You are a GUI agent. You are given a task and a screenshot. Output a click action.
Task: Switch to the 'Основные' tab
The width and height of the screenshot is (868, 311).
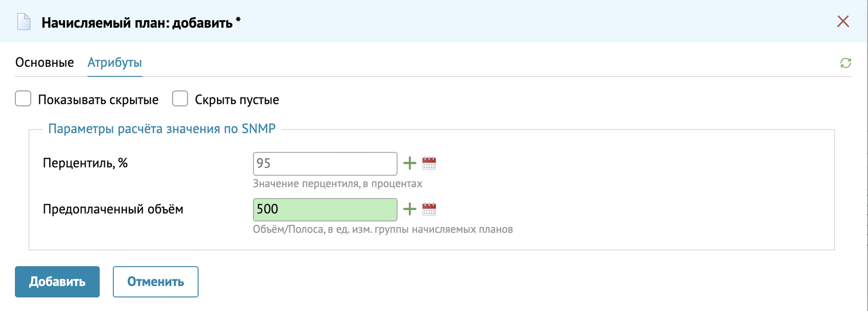tap(45, 63)
